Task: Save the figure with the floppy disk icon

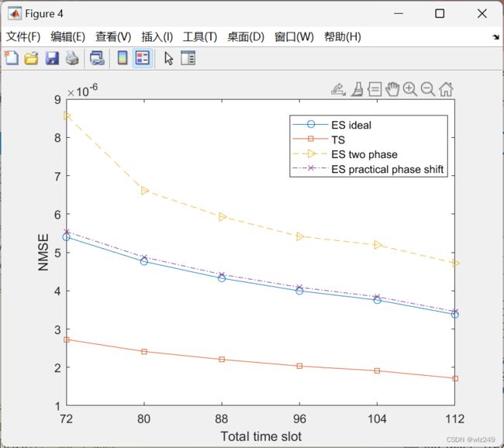Action: point(52,58)
